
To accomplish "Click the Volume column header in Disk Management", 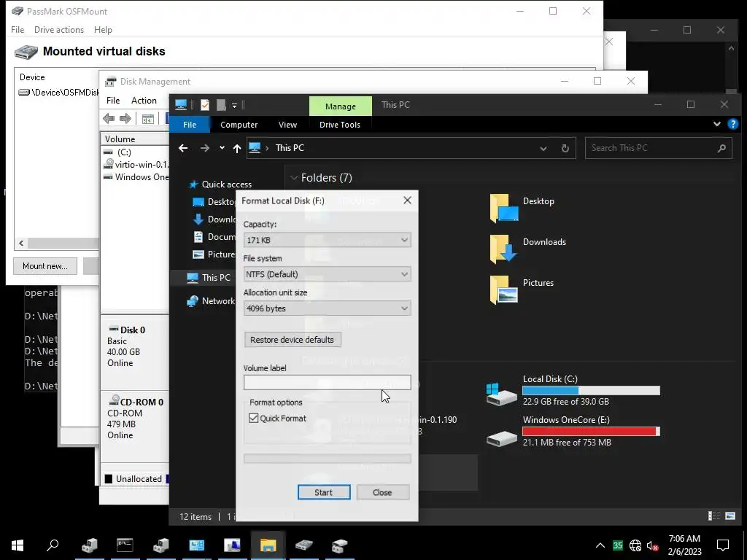I will pyautogui.click(x=134, y=139).
